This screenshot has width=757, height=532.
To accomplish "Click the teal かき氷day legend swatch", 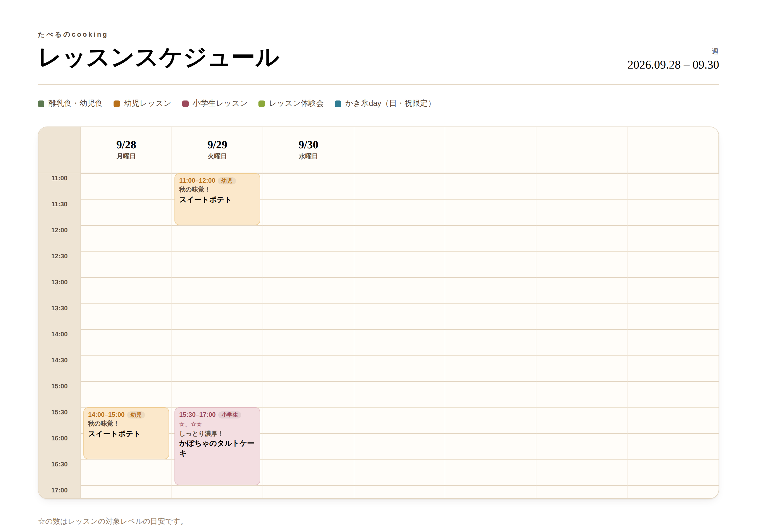I will [338, 104].
